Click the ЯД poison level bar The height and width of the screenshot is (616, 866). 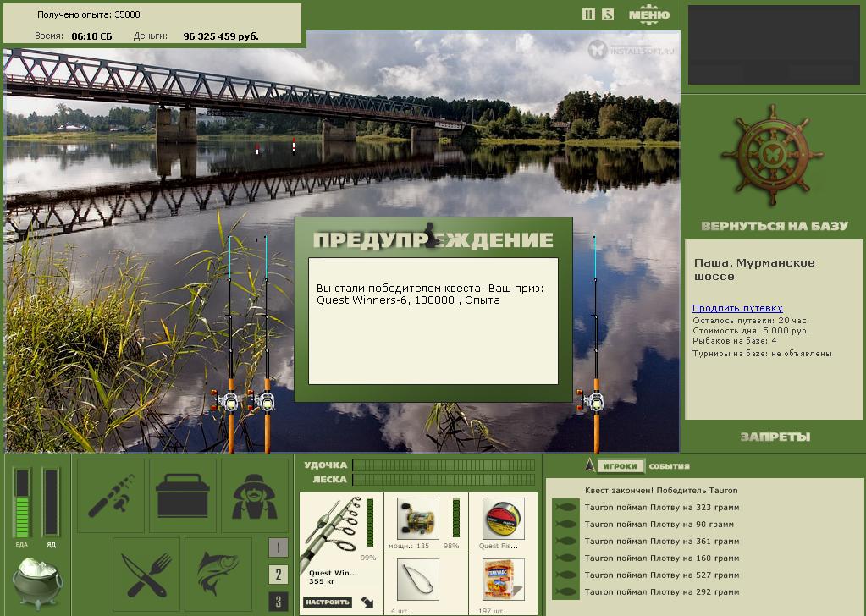[x=51, y=503]
